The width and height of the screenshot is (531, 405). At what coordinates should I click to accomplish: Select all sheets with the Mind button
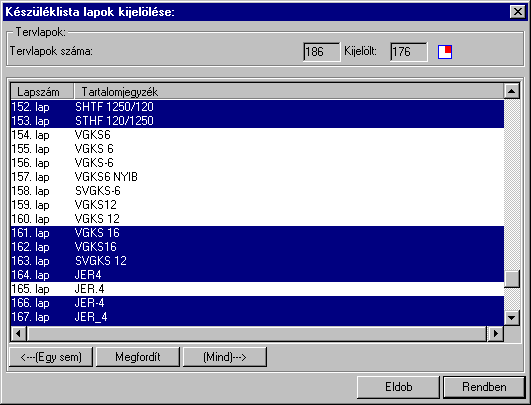225,357
